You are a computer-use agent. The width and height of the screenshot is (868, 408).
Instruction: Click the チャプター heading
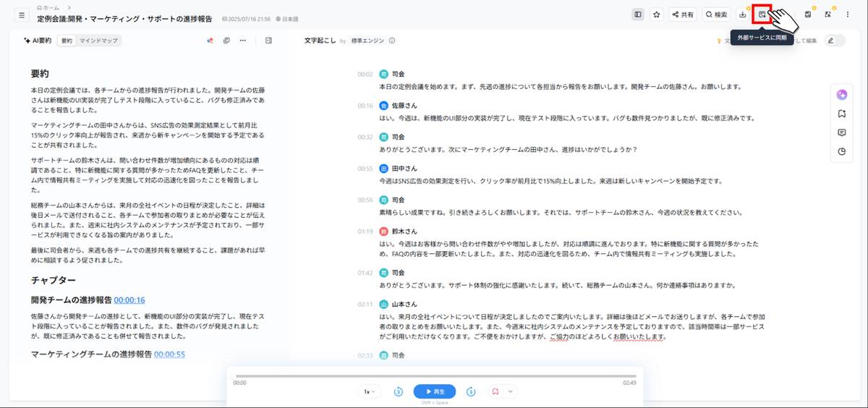(54, 280)
